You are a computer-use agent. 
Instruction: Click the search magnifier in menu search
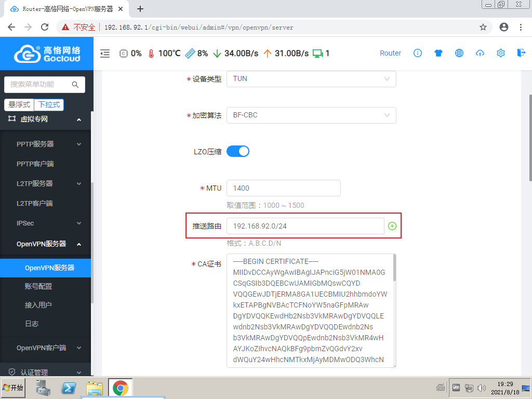click(75, 85)
